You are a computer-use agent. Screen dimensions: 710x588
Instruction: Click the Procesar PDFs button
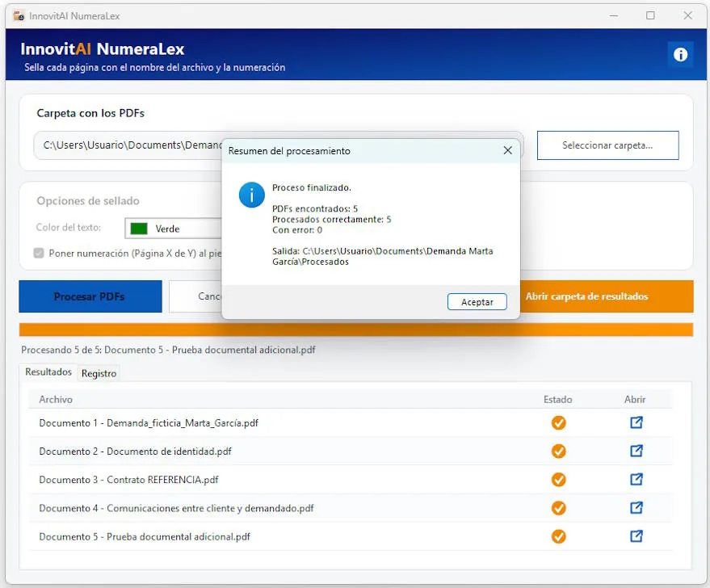pyautogui.click(x=90, y=296)
